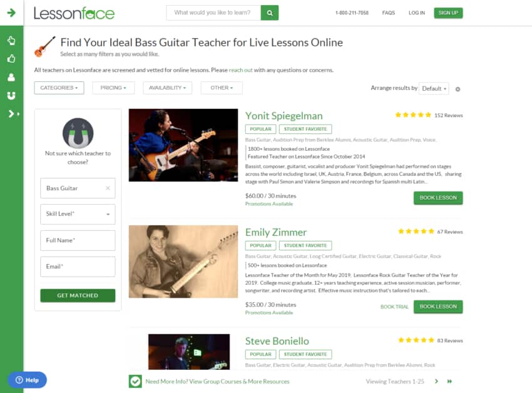532x393 pixels.
Task: Open the FAQS menu item
Action: [x=389, y=13]
